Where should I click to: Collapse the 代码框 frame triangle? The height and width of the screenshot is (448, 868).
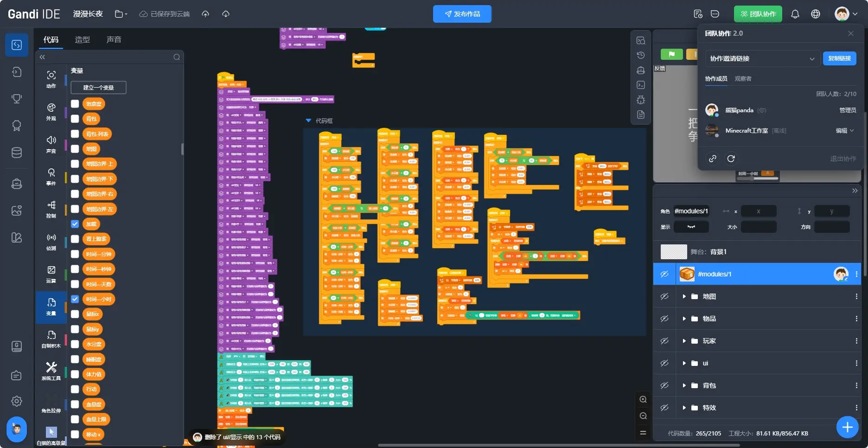point(308,121)
